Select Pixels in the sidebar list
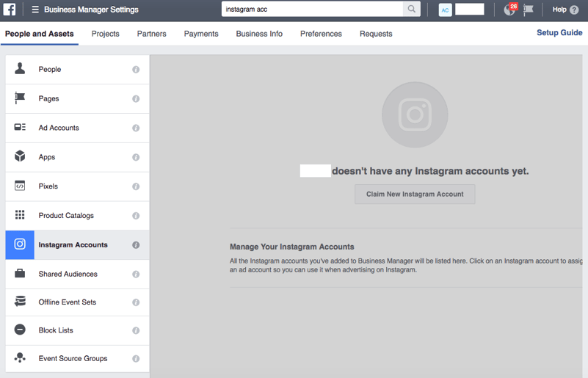Image resolution: width=588 pixels, height=378 pixels. tap(77, 186)
